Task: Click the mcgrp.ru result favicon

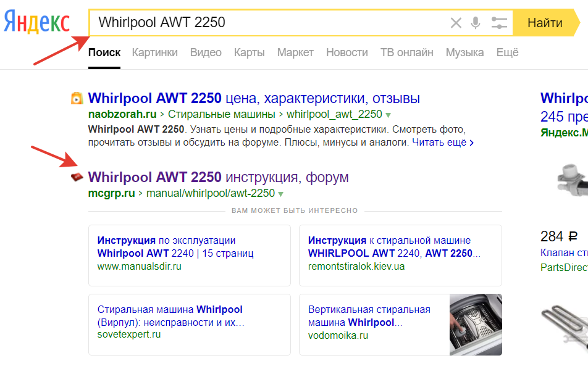Action: click(77, 177)
